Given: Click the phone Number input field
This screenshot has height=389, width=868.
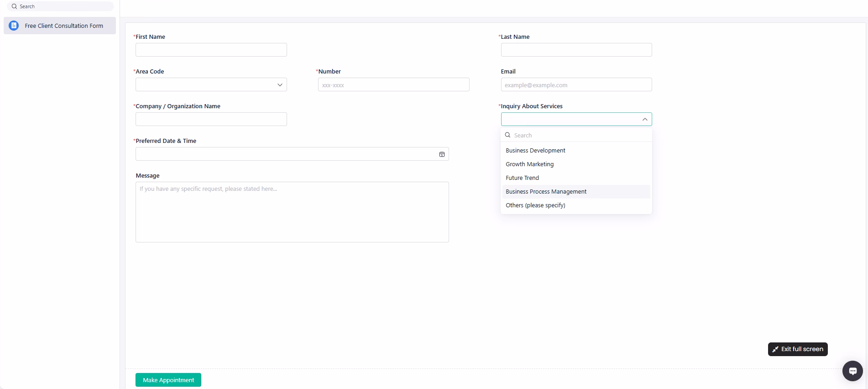Looking at the screenshot, I should click(393, 85).
